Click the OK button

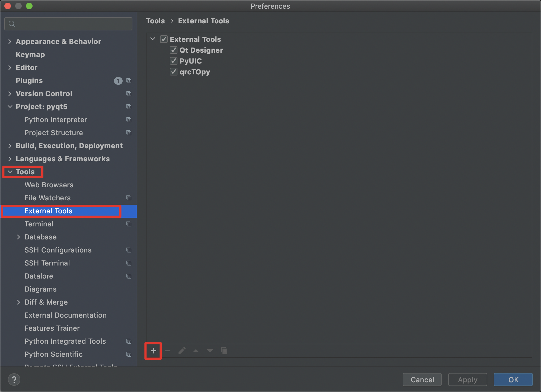tap(513, 380)
